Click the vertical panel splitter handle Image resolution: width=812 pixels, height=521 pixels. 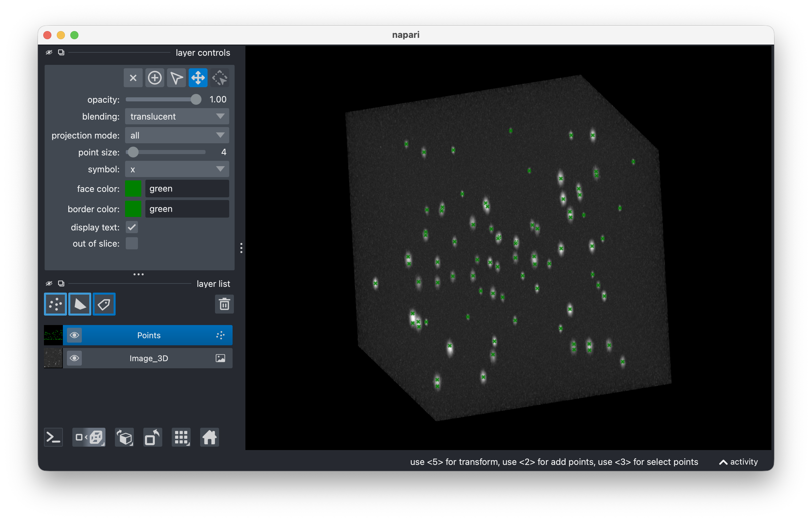241,248
